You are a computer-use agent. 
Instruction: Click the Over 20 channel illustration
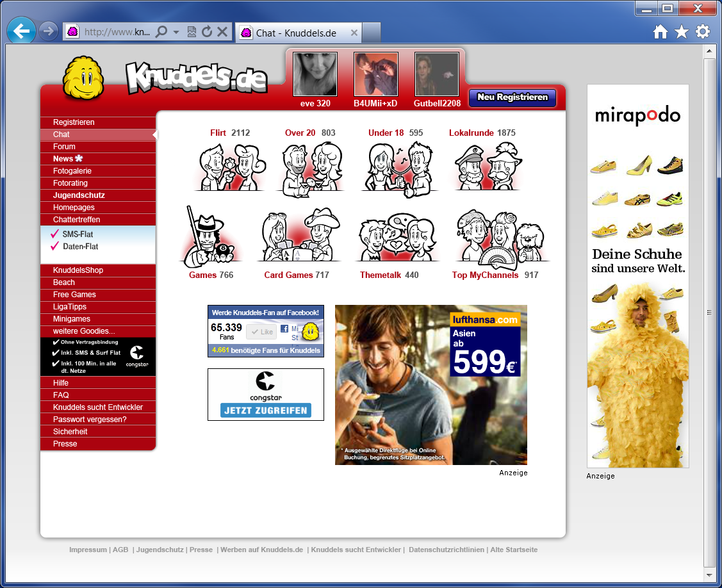coord(311,169)
